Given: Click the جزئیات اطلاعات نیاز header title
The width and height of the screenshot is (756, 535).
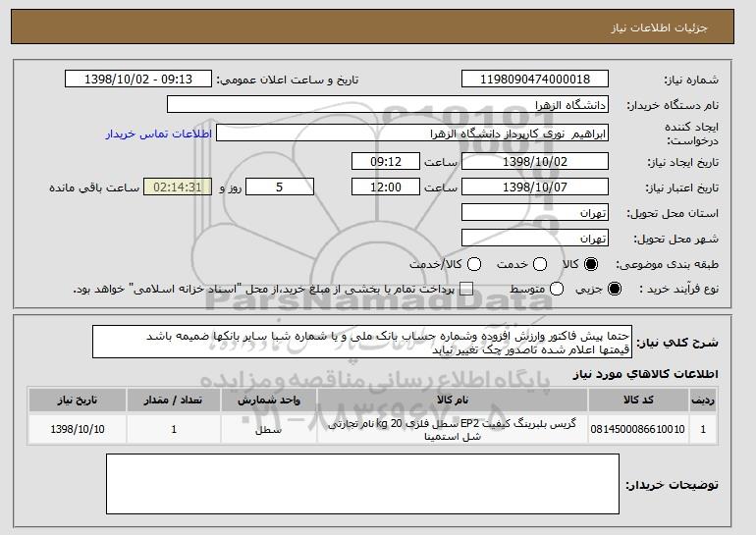Looking at the screenshot, I should pyautogui.click(x=659, y=27).
